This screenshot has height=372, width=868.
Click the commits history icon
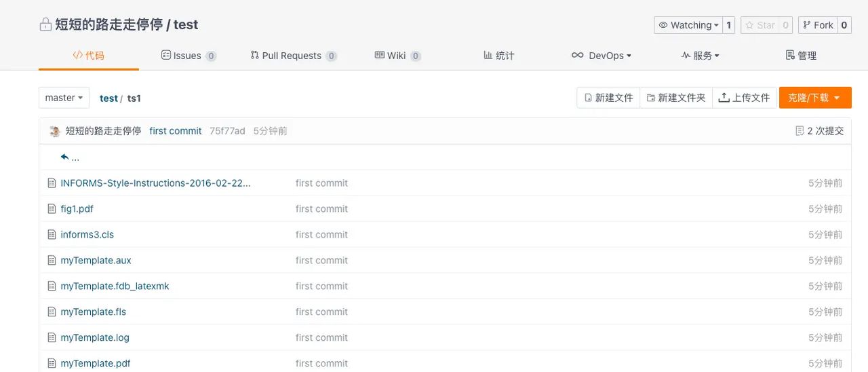800,131
